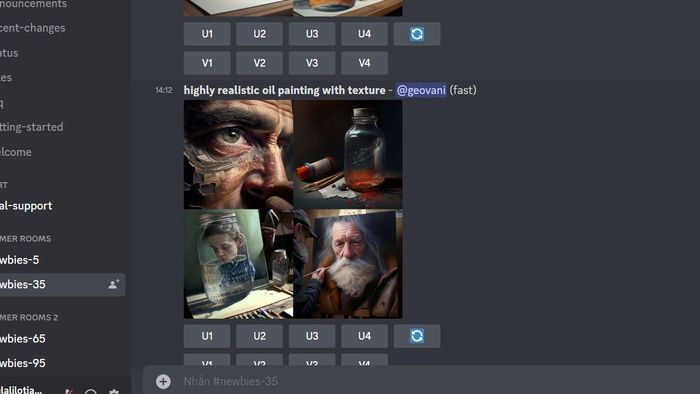
Task: Click the invite people icon on newbies-35
Action: click(113, 284)
